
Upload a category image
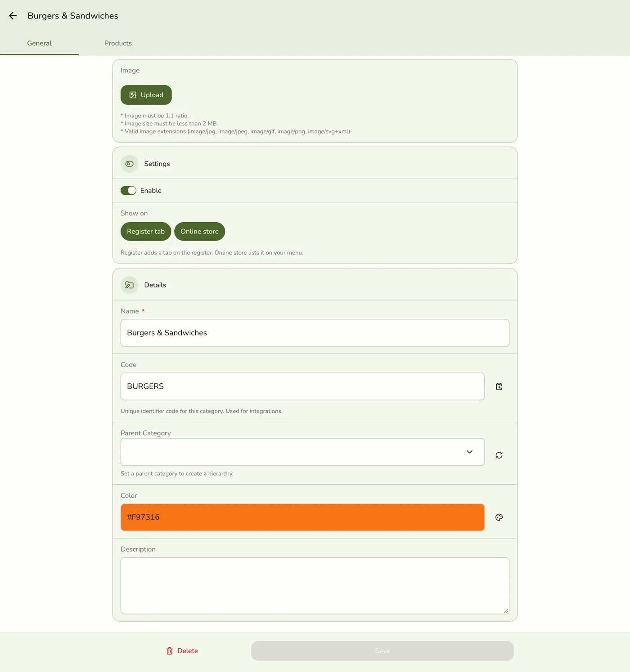tap(146, 95)
